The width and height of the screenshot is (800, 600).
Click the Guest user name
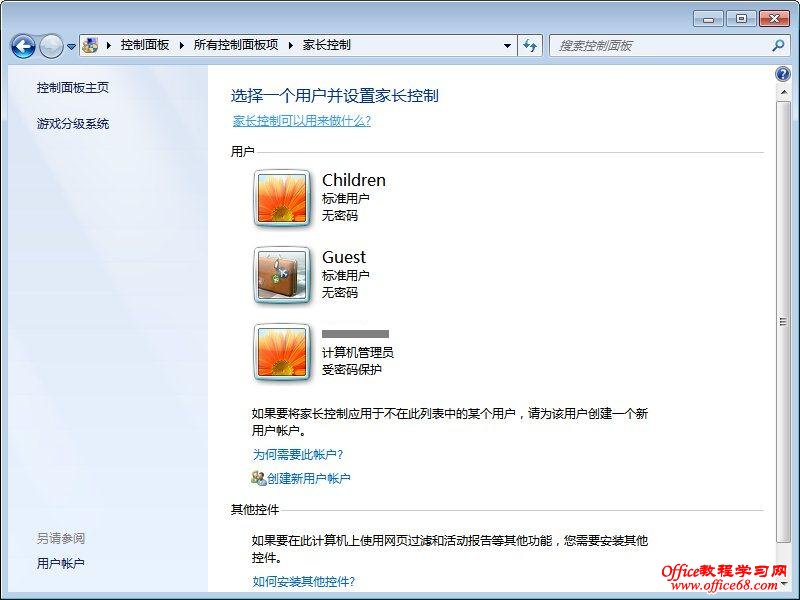344,257
